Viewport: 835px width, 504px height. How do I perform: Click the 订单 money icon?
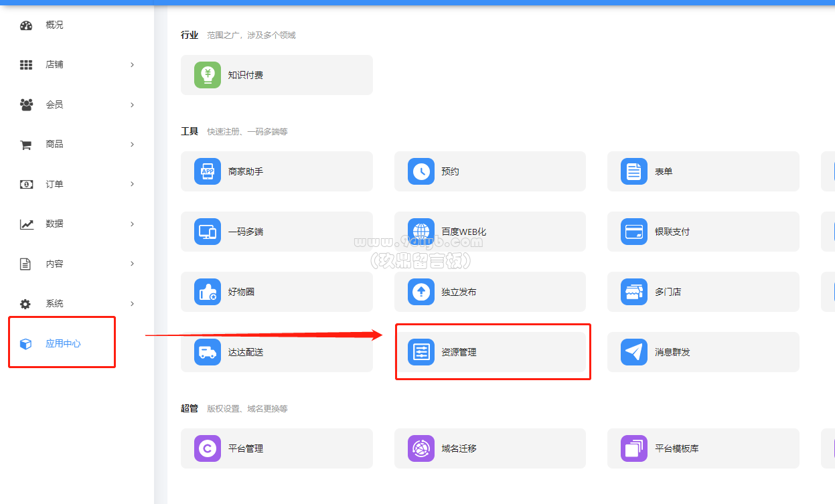[x=26, y=184]
